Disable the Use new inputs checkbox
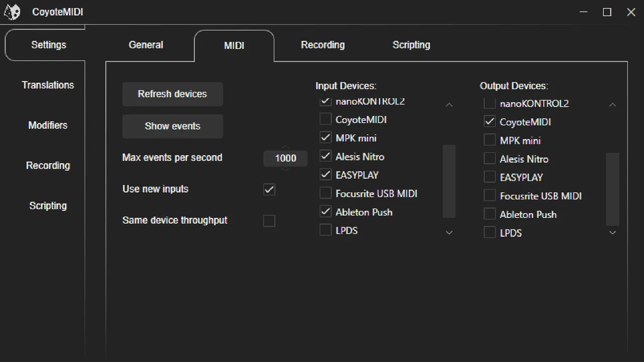This screenshot has height=362, width=644. (x=269, y=190)
